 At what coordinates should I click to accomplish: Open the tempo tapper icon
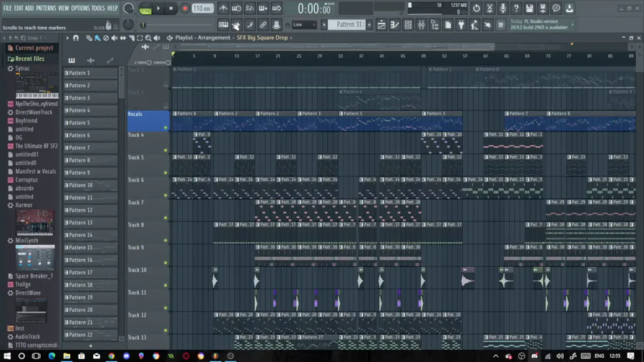[x=474, y=25]
